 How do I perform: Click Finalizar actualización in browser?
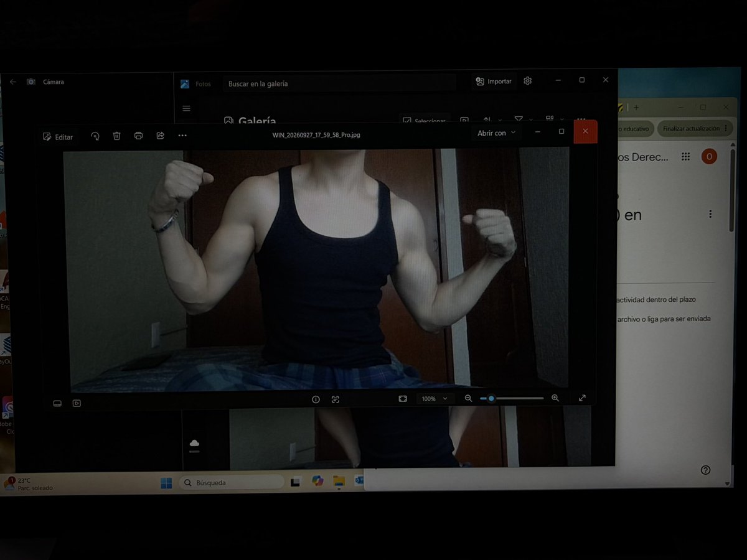(x=690, y=129)
